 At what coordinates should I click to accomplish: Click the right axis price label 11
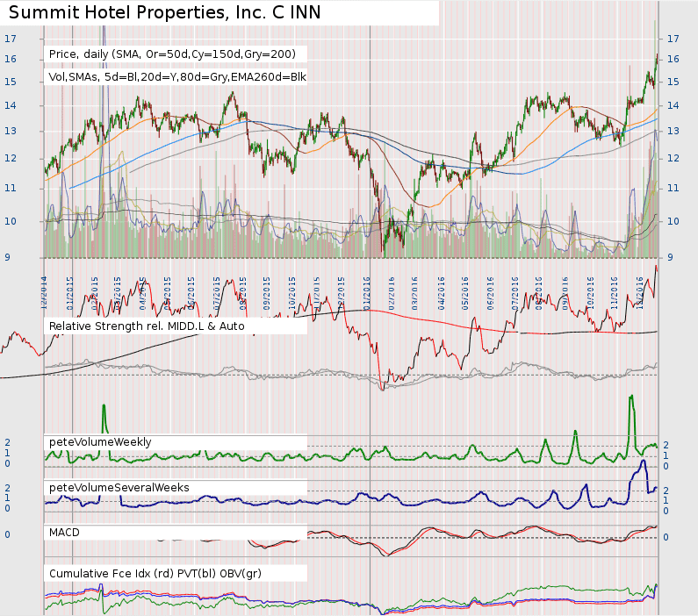point(673,188)
